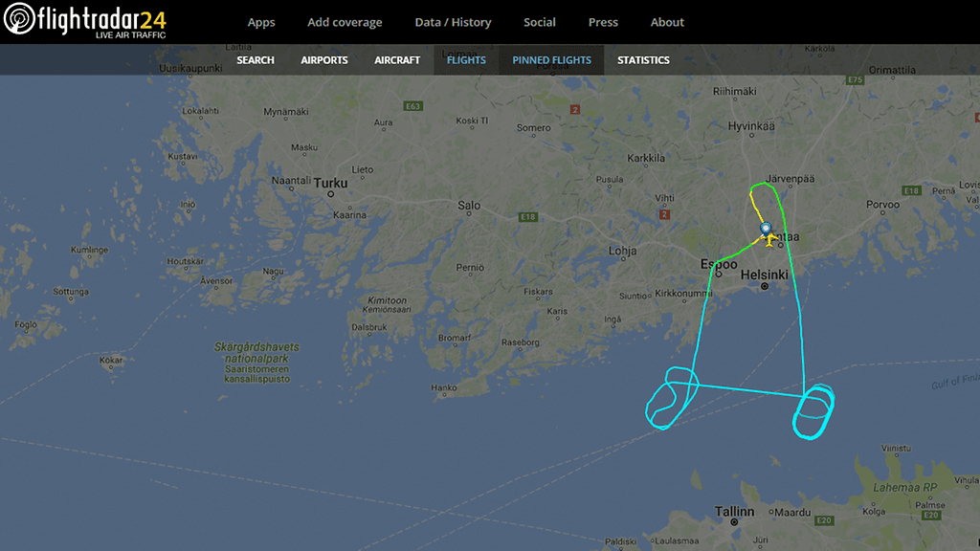The height and width of the screenshot is (551, 980).
Task: Switch to the AIRCRAFT tab
Action: 397,60
